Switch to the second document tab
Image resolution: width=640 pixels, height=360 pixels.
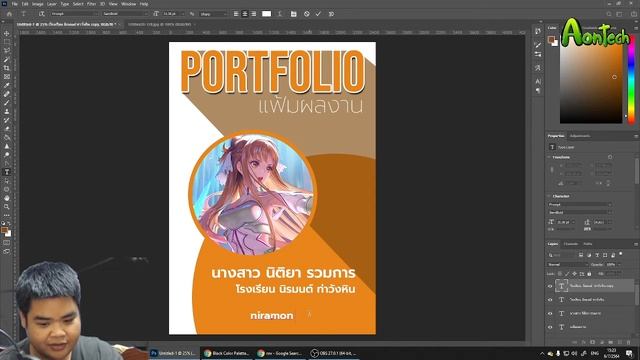click(x=160, y=24)
